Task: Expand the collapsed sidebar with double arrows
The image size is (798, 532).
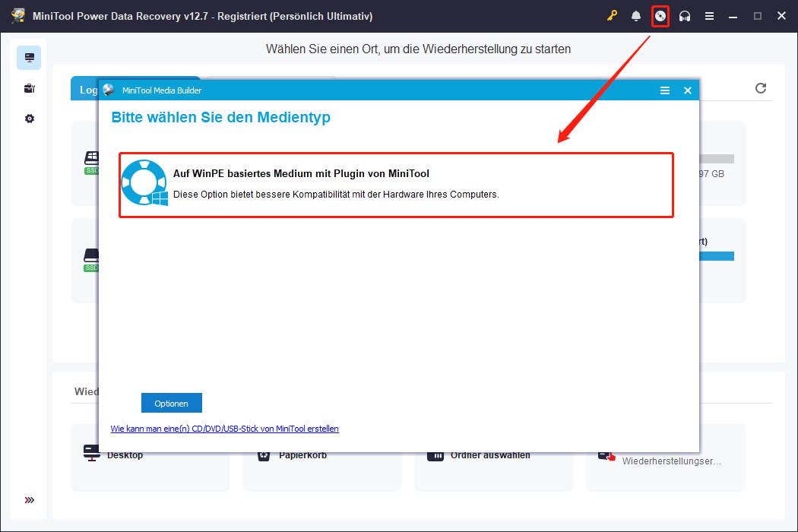Action: coord(29,499)
